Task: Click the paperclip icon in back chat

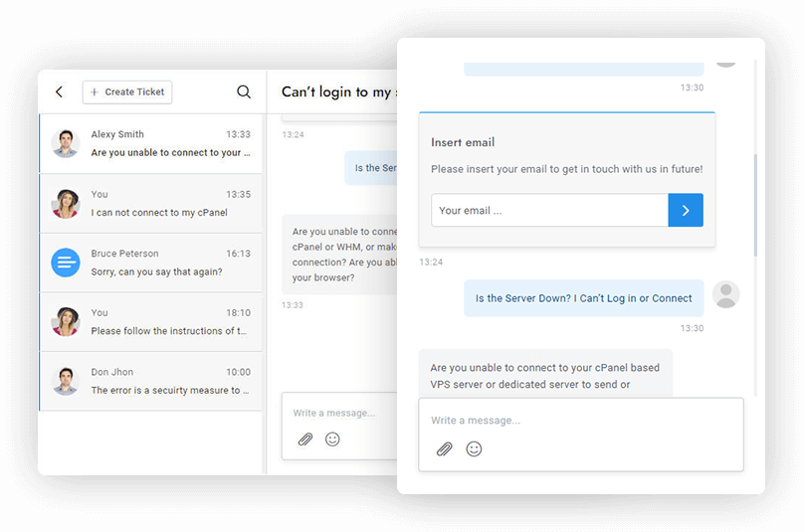Action: pyautogui.click(x=305, y=439)
